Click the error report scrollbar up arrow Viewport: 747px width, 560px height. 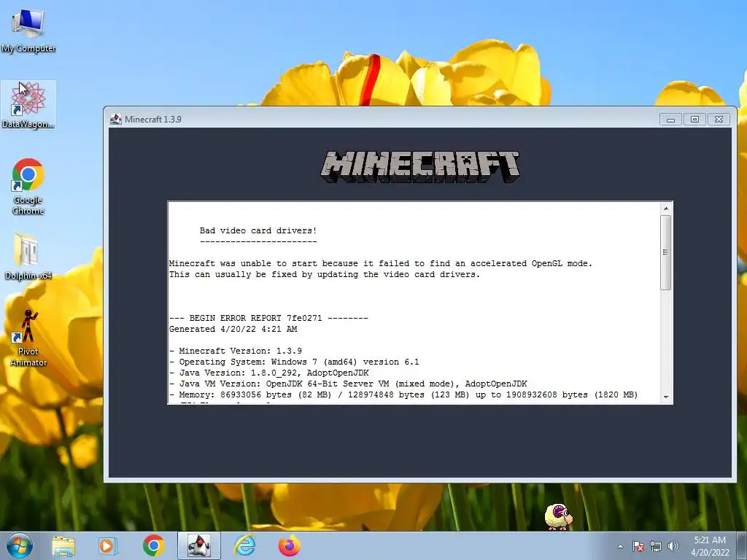(666, 208)
